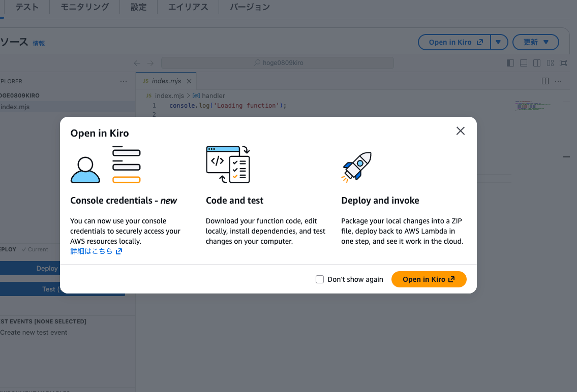Expand the Open in Kiro dropdown arrow
577x392 pixels.
click(499, 42)
